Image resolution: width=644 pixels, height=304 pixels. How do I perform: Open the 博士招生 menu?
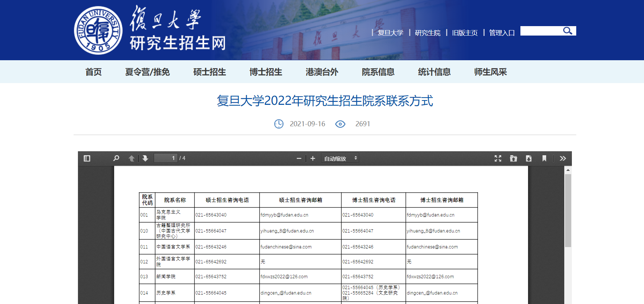(266, 72)
